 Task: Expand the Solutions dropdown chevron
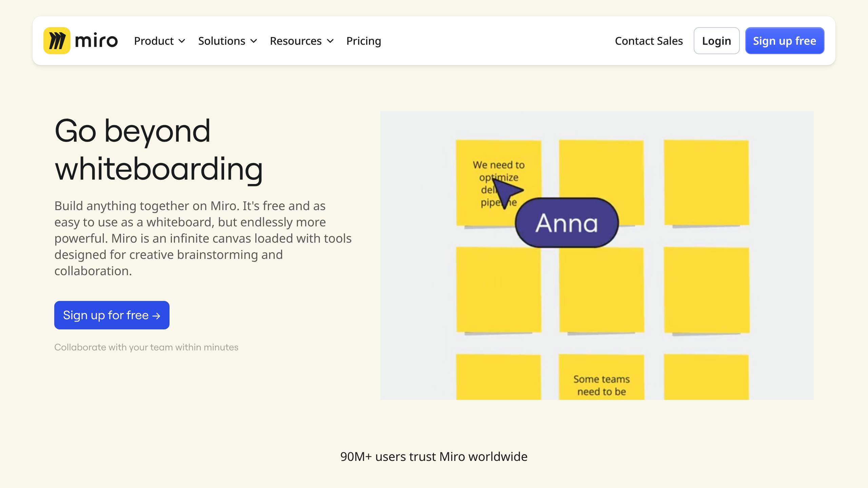pyautogui.click(x=254, y=41)
